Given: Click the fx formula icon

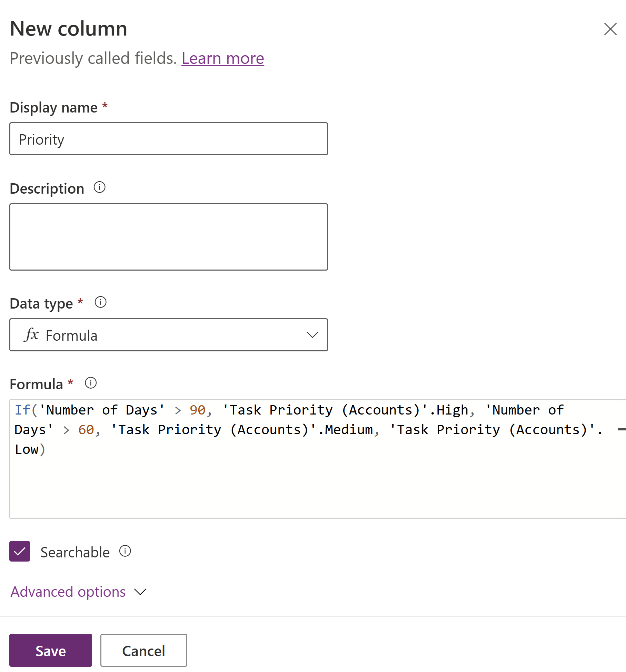Looking at the screenshot, I should pyautogui.click(x=32, y=335).
